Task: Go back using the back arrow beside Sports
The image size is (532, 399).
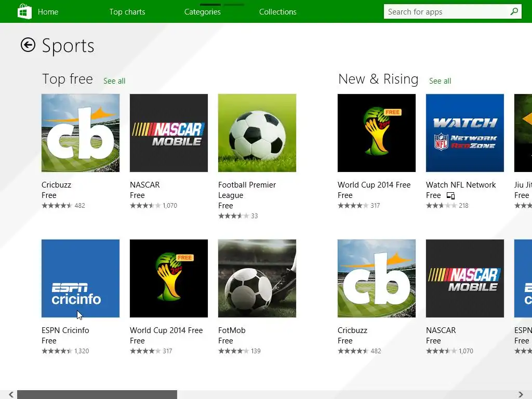Action: click(x=28, y=45)
